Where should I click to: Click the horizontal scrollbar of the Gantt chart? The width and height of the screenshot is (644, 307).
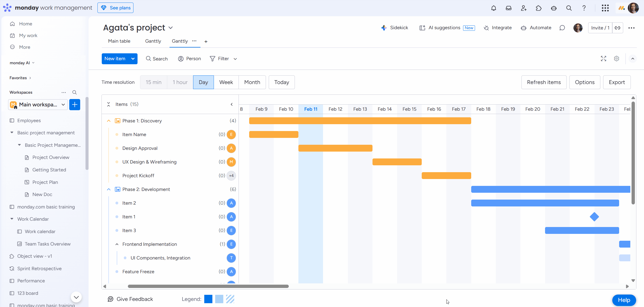point(208,286)
